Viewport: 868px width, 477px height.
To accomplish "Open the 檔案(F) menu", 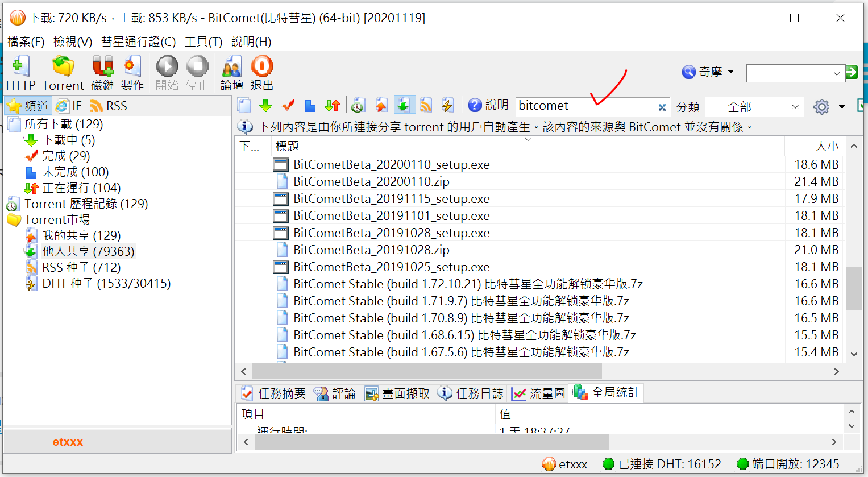I will tap(26, 42).
